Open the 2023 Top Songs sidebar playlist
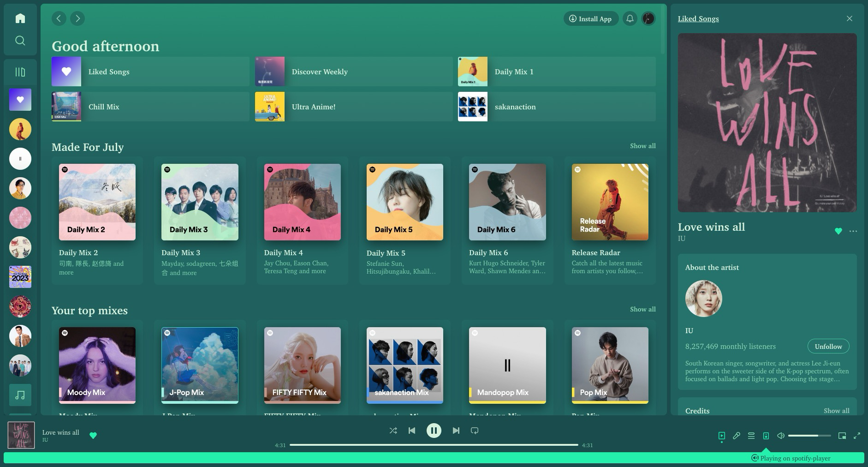 tap(20, 277)
